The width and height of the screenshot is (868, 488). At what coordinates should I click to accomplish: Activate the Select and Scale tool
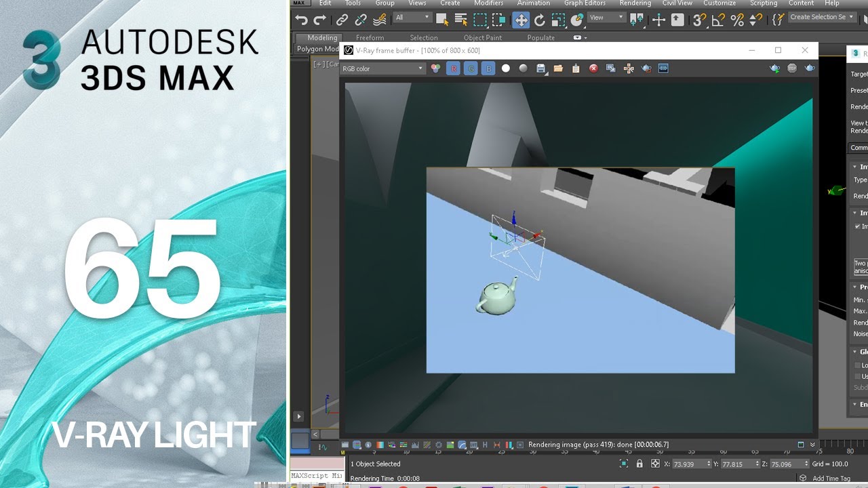558,20
